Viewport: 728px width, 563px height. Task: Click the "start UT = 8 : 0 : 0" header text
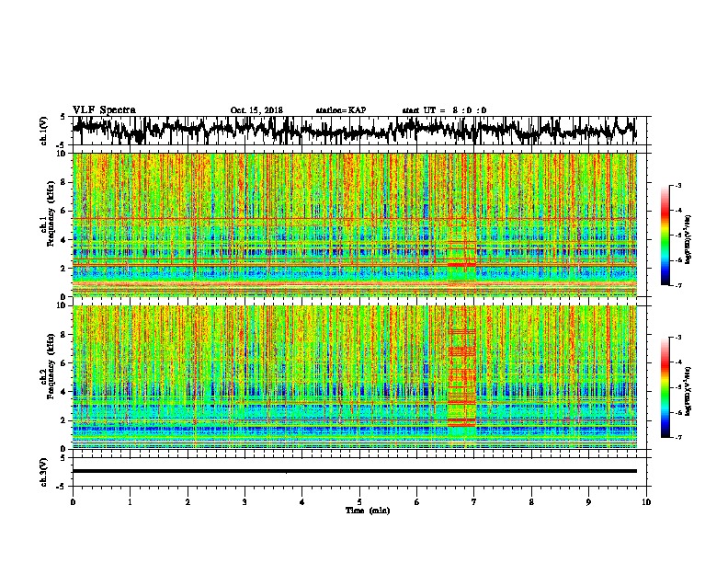[x=444, y=110]
